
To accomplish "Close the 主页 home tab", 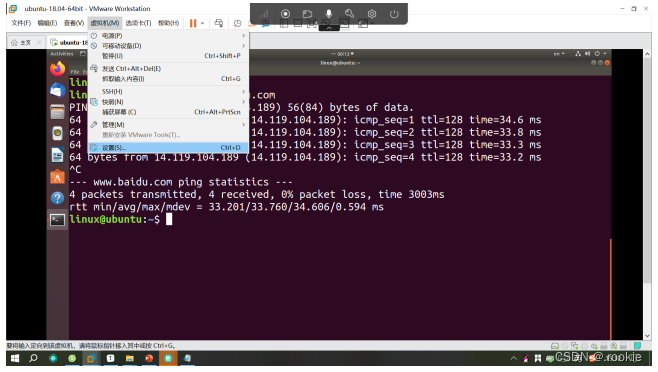I will click(39, 42).
